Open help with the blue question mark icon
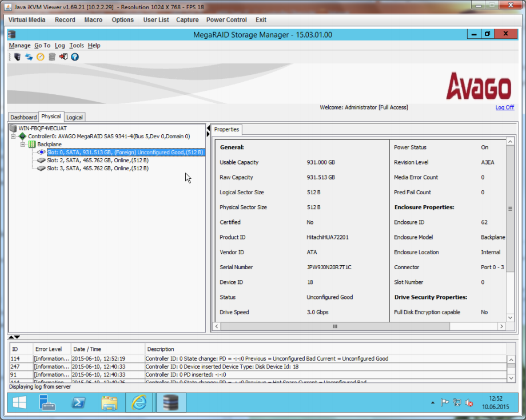 75,57
